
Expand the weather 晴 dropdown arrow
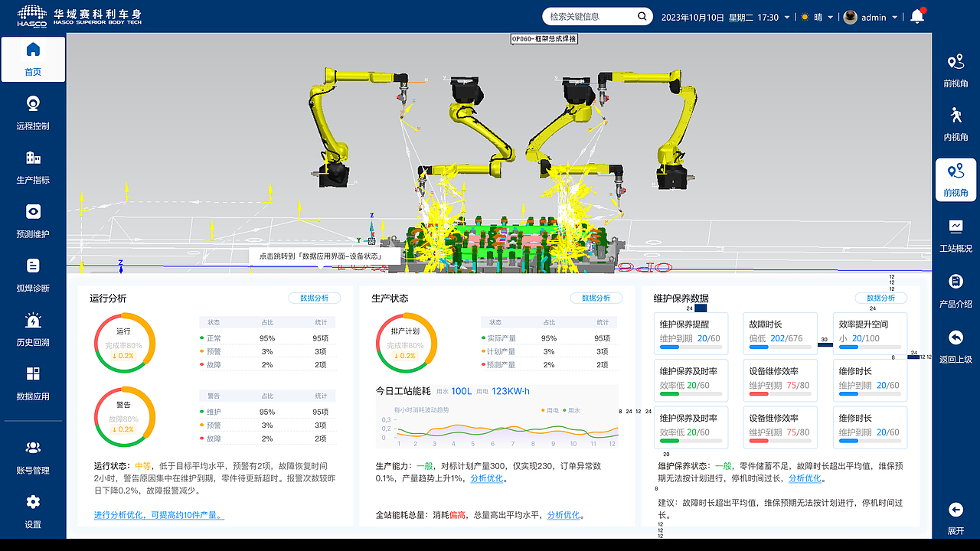(x=831, y=18)
